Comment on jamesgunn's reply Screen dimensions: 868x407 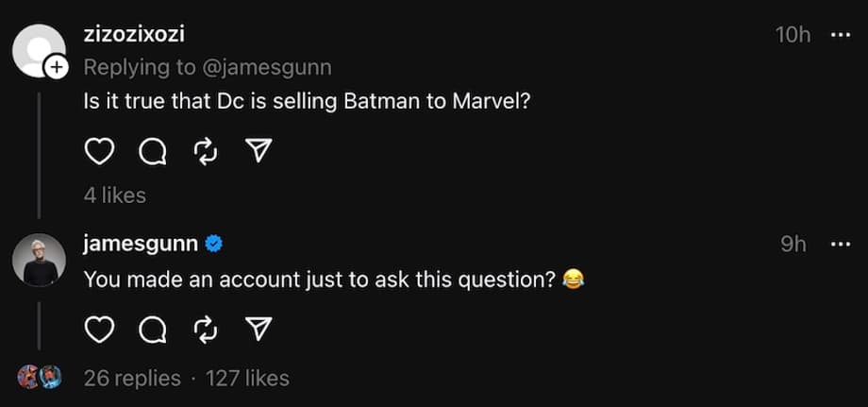152,329
